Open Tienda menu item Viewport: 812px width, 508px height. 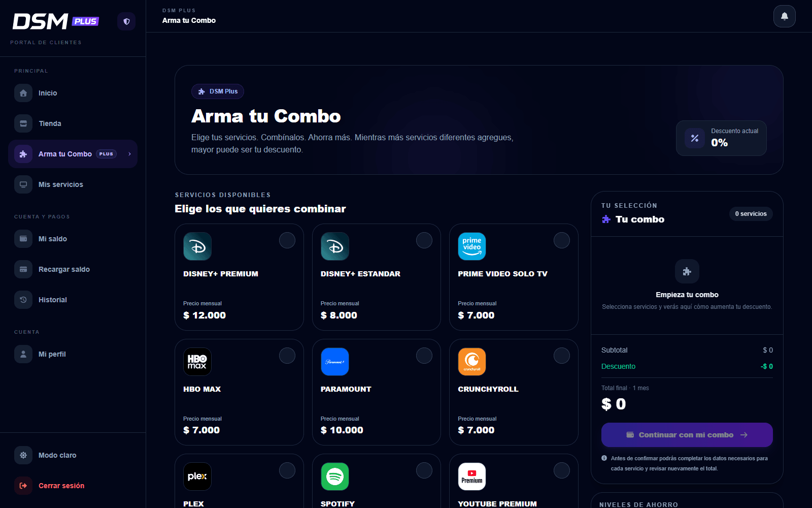pos(73,123)
